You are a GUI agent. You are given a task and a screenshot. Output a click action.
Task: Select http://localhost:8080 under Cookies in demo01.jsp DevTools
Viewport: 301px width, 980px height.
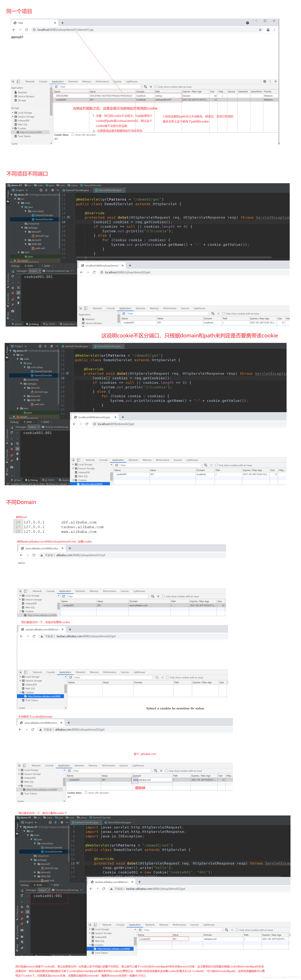click(x=31, y=132)
